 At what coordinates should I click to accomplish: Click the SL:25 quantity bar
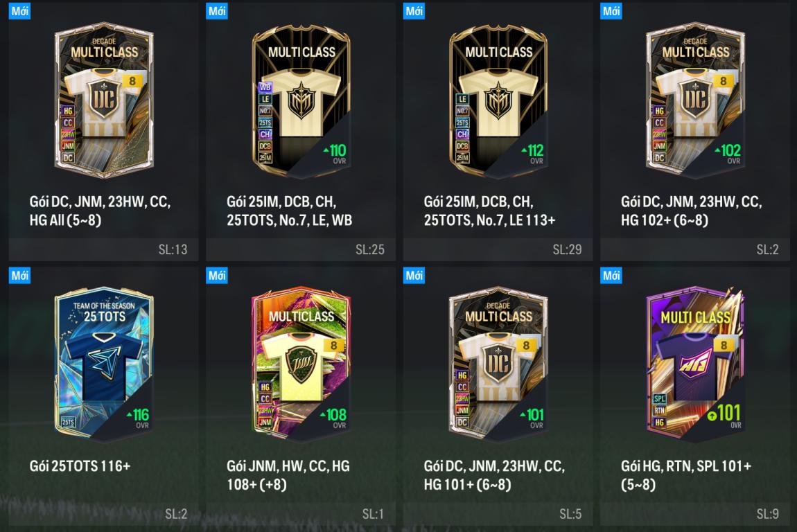(301, 249)
